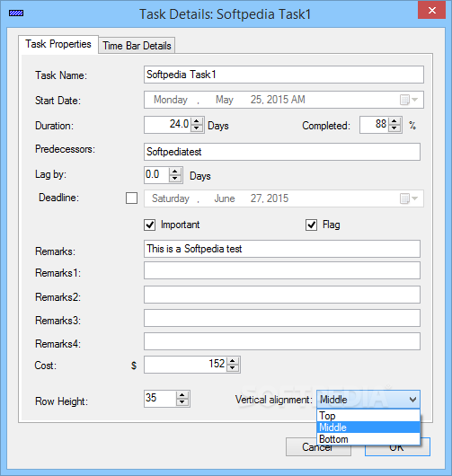Click the Row Height value 35
This screenshot has width=452, height=476.
click(x=151, y=398)
